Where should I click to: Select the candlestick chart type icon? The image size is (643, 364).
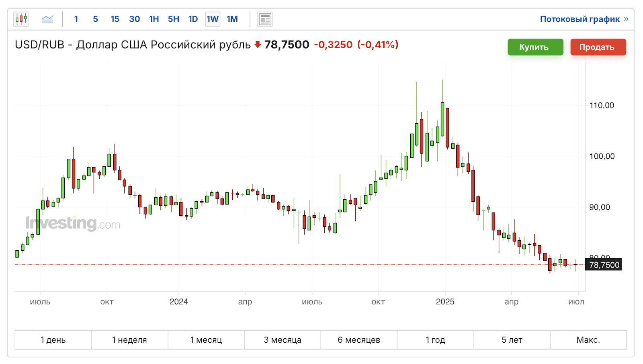tap(21, 19)
